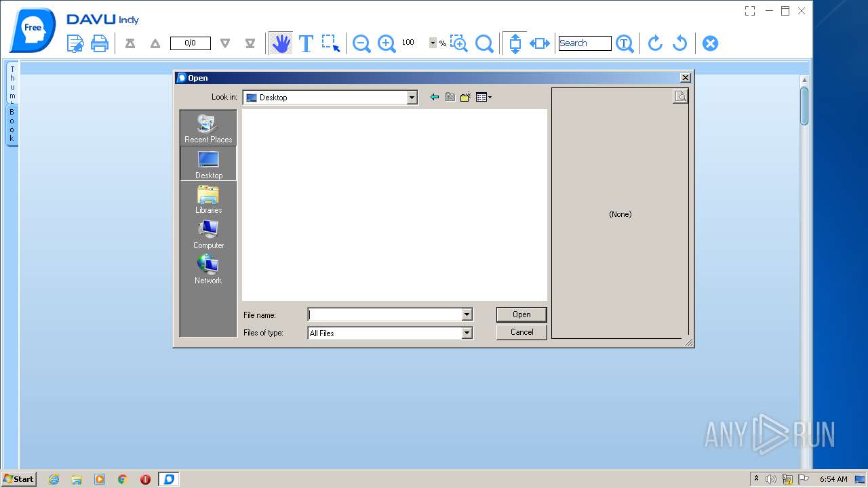Open Windows Explorer from taskbar
Viewport: 868px width, 488px height.
pyautogui.click(x=77, y=479)
